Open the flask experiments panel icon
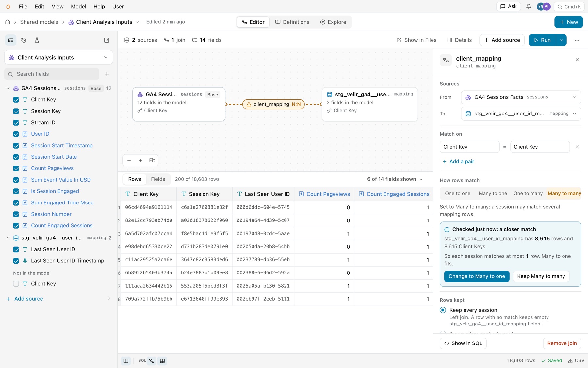This screenshot has height=368, width=588. click(37, 40)
